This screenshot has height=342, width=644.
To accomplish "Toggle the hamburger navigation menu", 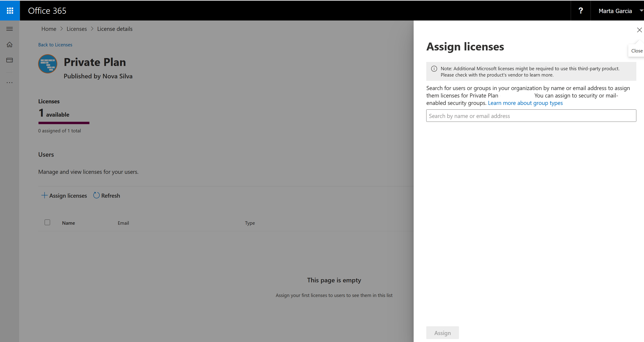I will 9,29.
